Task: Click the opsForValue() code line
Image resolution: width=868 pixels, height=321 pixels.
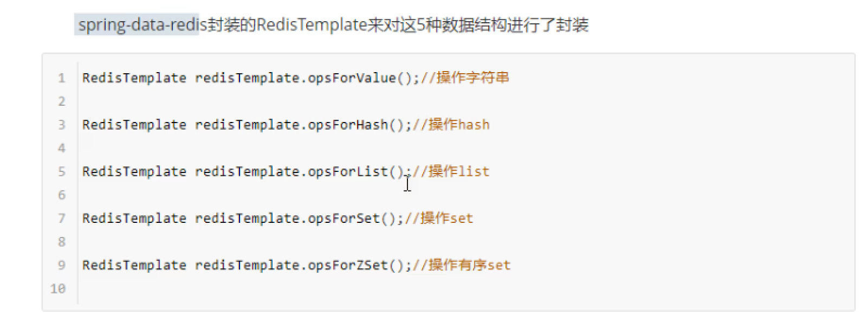Action: click(x=296, y=78)
